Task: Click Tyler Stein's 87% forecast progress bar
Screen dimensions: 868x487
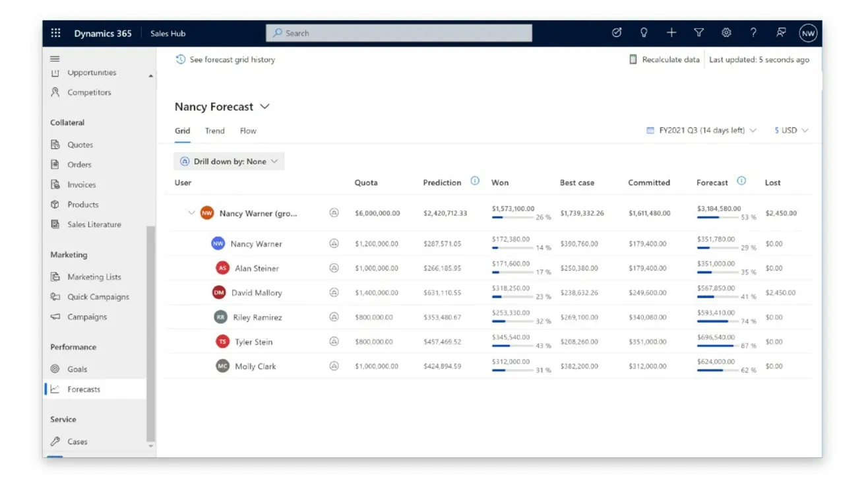Action: 718,345
